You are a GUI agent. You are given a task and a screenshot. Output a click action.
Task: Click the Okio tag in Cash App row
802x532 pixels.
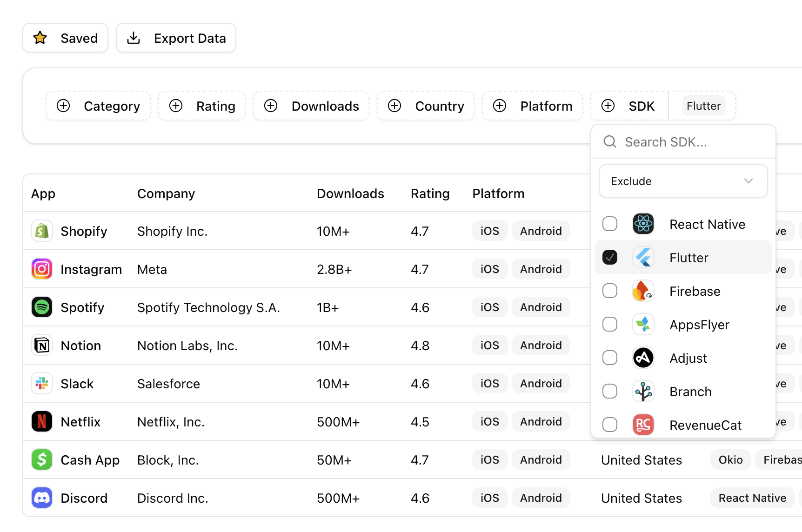pos(730,460)
